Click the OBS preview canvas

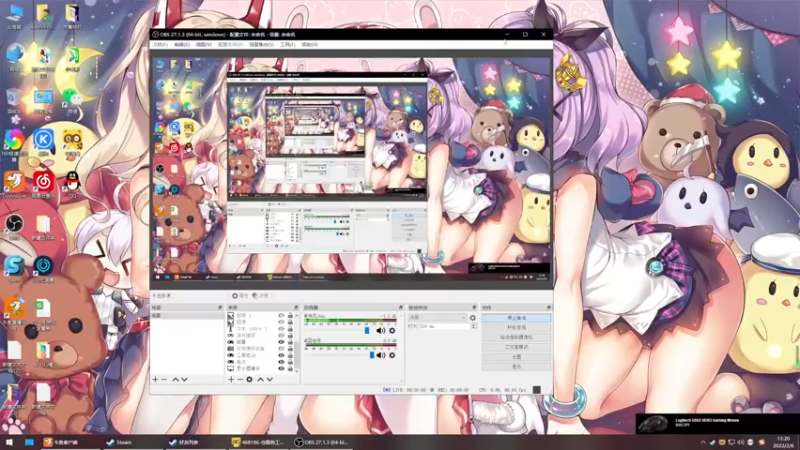coord(351,170)
